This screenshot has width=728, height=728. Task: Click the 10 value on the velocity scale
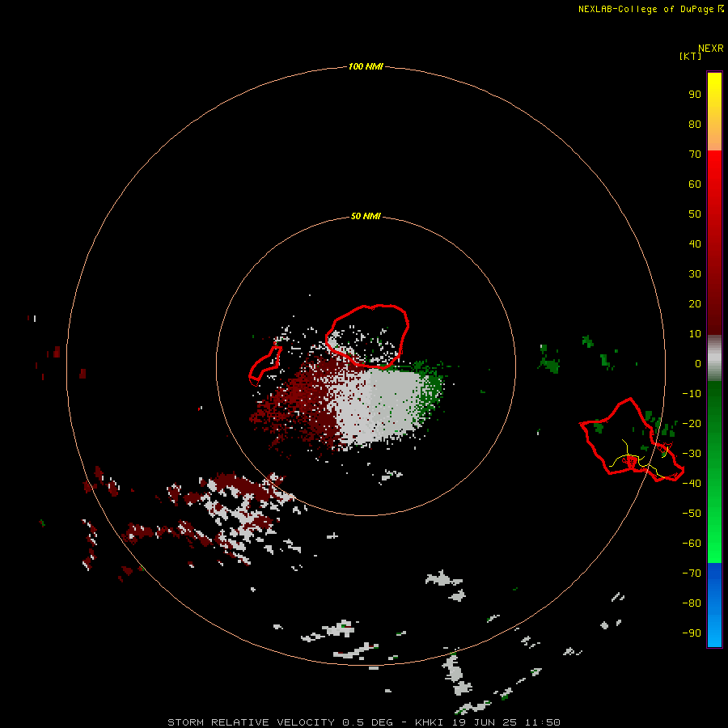tap(695, 334)
